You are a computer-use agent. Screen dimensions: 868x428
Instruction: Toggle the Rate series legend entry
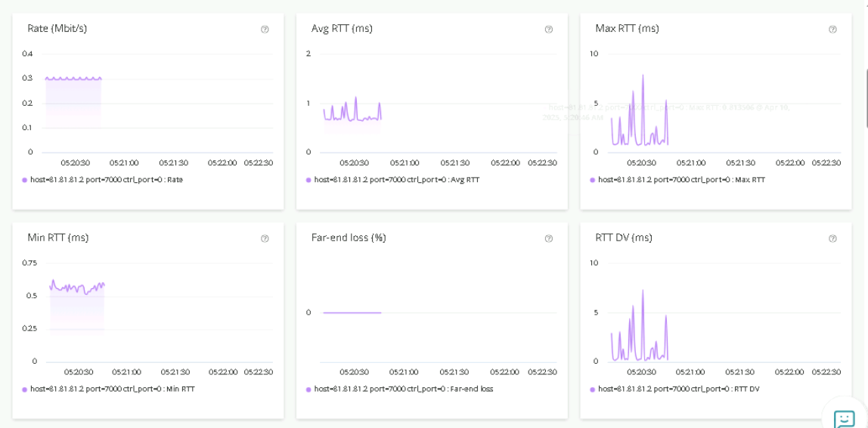coord(106,180)
